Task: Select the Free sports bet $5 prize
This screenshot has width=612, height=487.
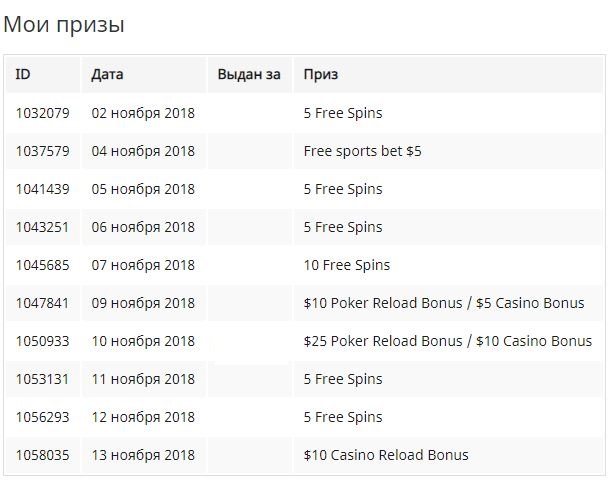Action: [x=363, y=151]
